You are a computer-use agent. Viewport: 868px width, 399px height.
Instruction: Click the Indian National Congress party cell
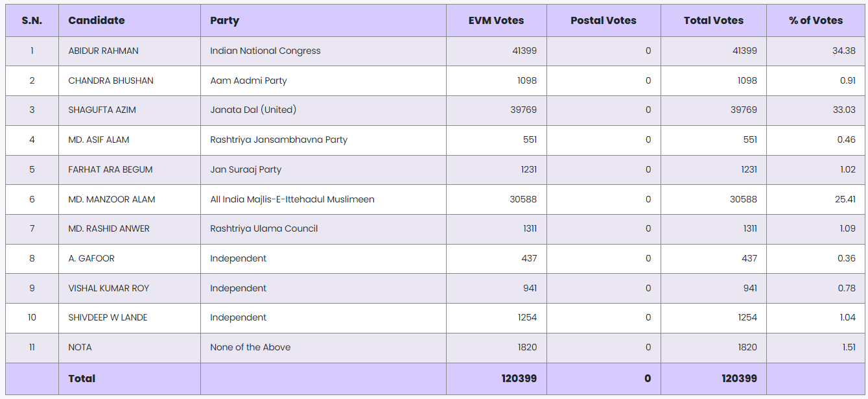(265, 51)
